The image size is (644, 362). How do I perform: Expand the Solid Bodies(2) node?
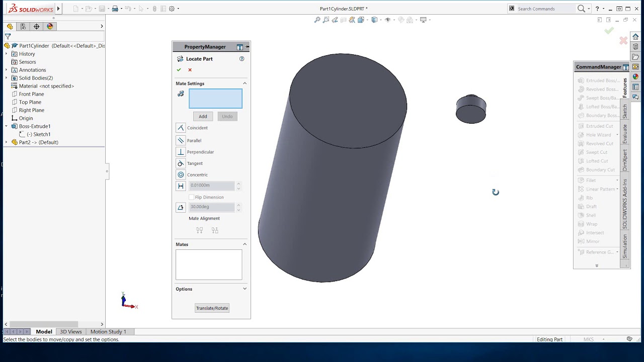(x=7, y=78)
